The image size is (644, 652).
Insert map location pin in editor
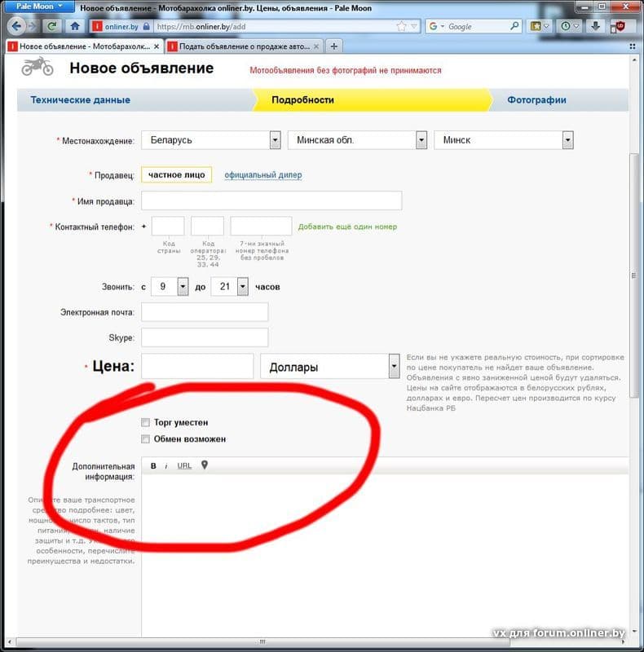coord(205,465)
